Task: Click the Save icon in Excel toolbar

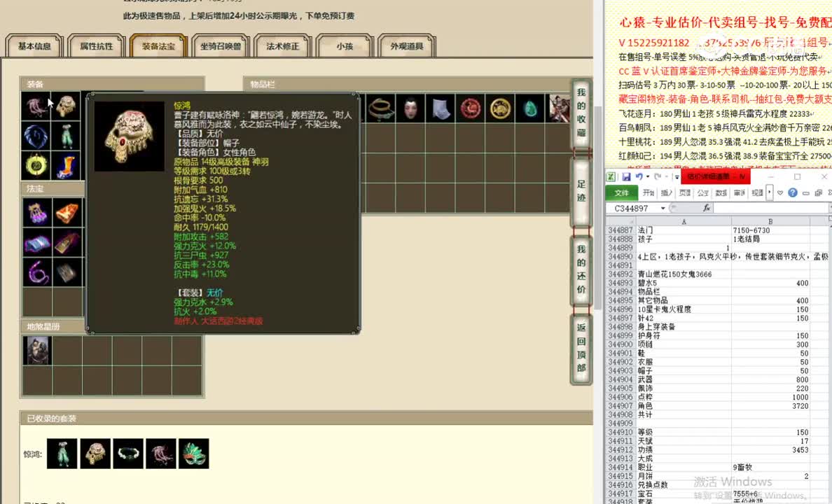Action: pos(627,176)
